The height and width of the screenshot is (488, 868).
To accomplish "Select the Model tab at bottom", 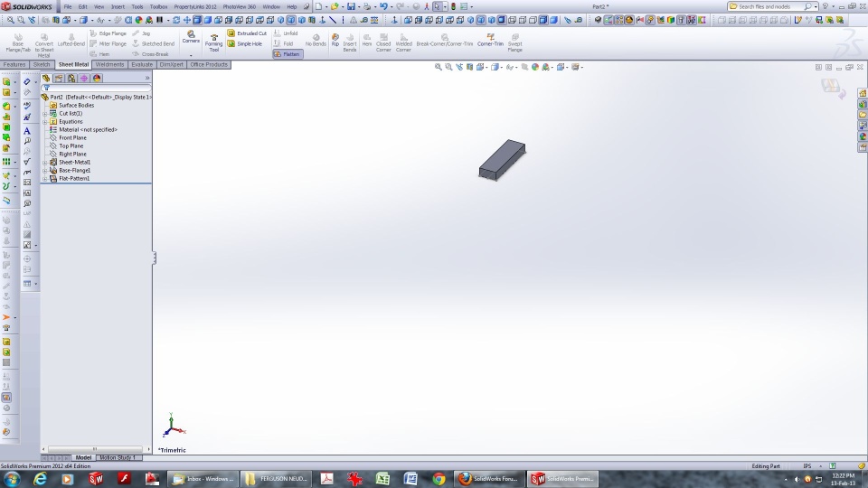I will coord(83,457).
